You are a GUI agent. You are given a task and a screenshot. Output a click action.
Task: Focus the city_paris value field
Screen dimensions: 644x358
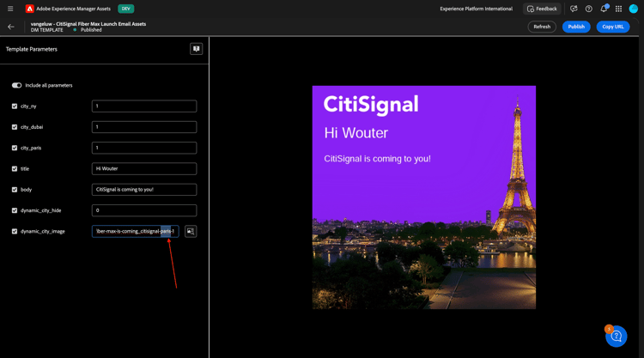[144, 148]
